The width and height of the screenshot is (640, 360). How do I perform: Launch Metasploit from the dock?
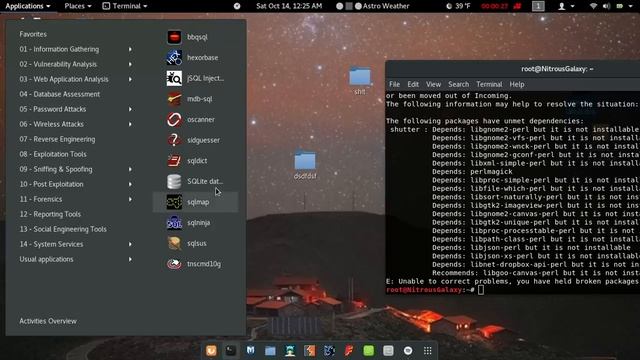(x=250, y=351)
